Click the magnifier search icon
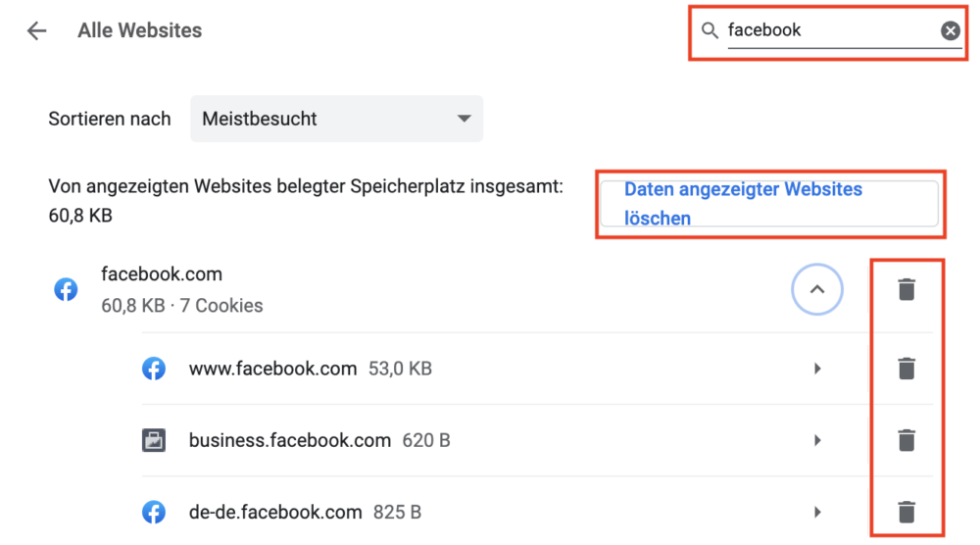980x545 pixels. 710,30
